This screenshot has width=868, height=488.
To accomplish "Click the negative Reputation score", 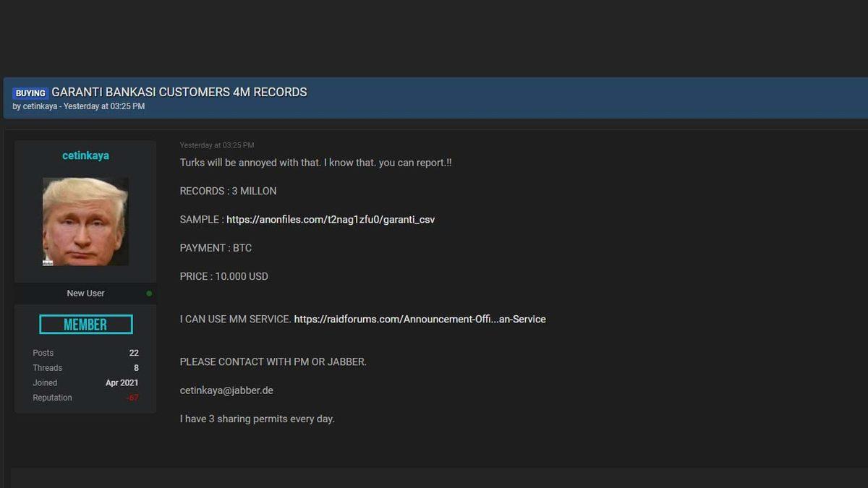I will click(132, 398).
